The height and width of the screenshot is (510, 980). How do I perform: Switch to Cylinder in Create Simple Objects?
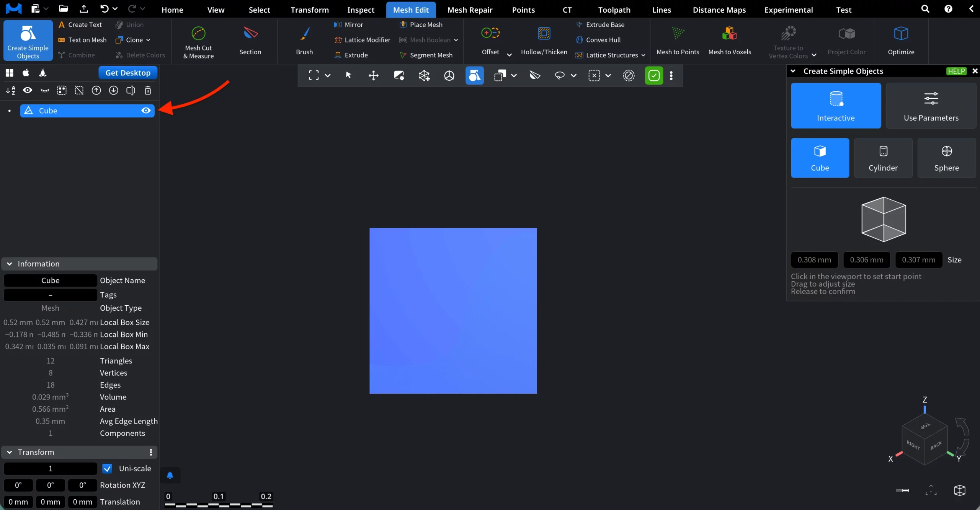(883, 158)
